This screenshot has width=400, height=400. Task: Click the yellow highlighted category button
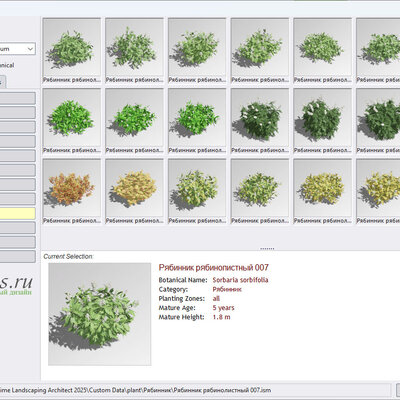tap(18, 213)
